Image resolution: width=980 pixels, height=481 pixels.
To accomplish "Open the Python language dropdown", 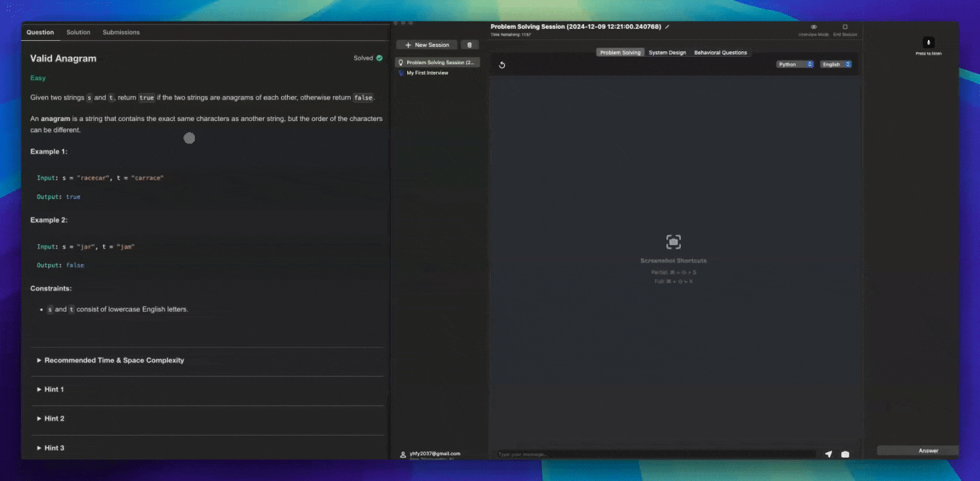I will 795,64.
